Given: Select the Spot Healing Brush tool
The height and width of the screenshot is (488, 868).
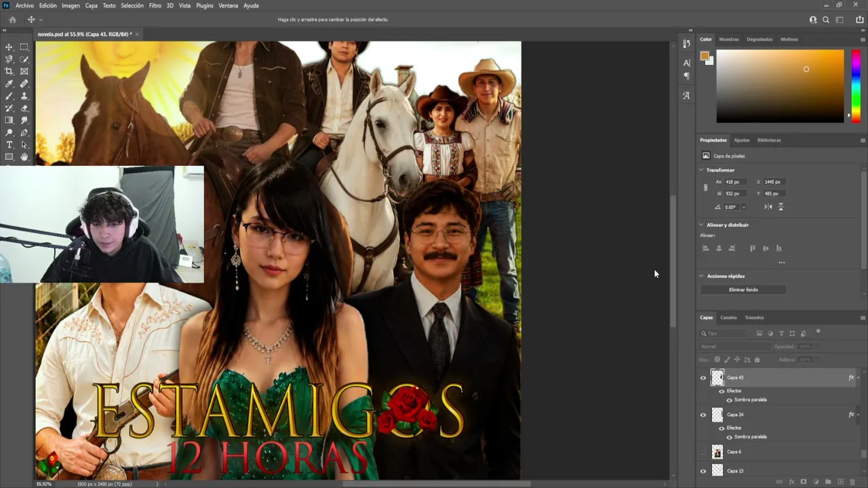Looking at the screenshot, I should coord(24,83).
